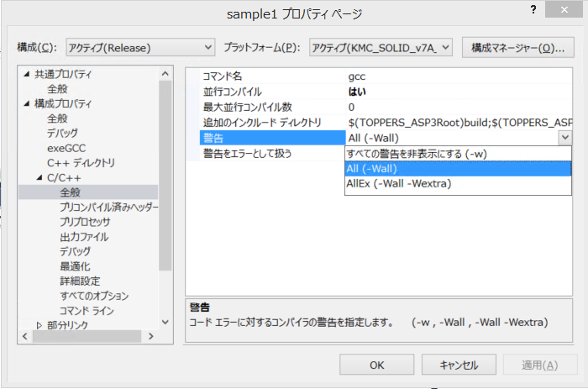Open the 構成 configuration dropdown
588x389 pixels.
tap(139, 47)
